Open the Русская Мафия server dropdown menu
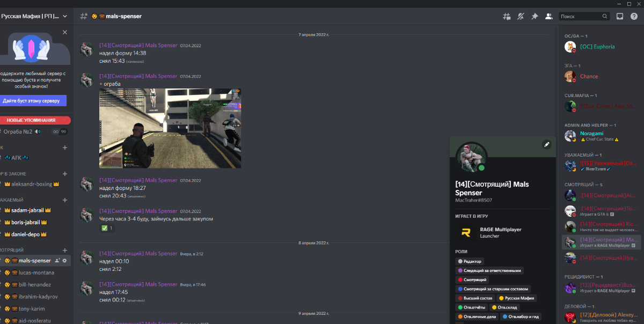 pyautogui.click(x=35, y=16)
